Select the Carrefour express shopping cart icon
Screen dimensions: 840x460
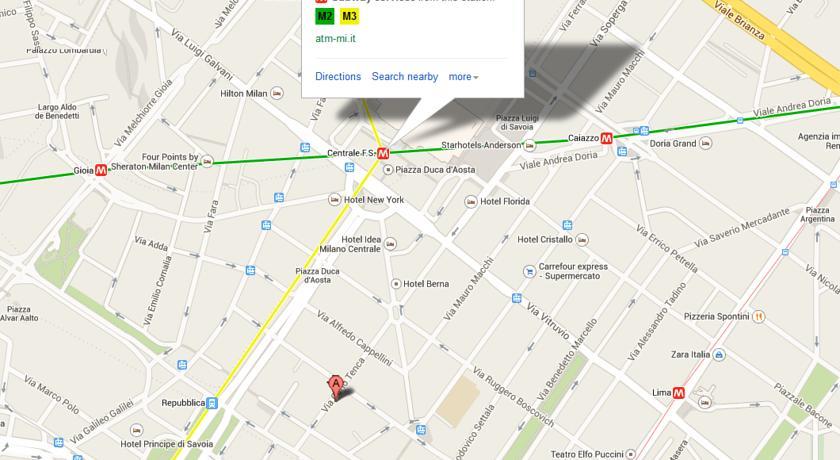529,272
